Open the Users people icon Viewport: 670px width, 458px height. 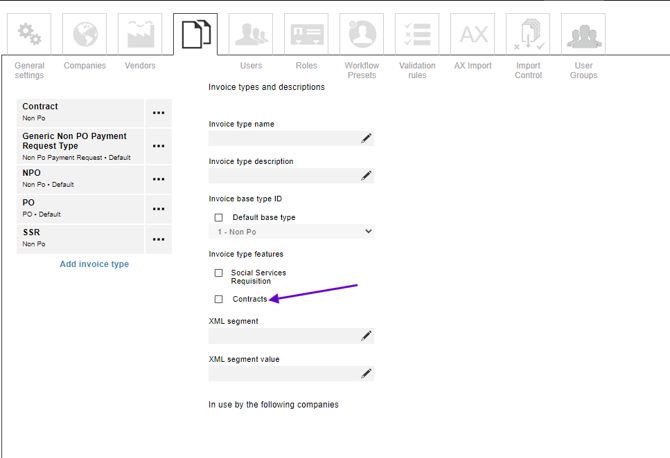tap(251, 34)
